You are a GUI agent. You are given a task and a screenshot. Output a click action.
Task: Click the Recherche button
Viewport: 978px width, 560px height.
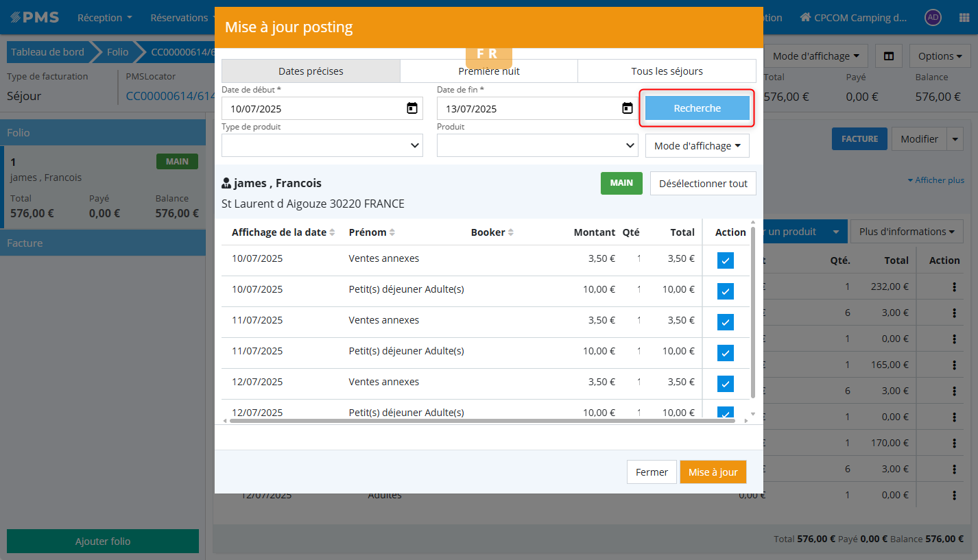pyautogui.click(x=697, y=108)
